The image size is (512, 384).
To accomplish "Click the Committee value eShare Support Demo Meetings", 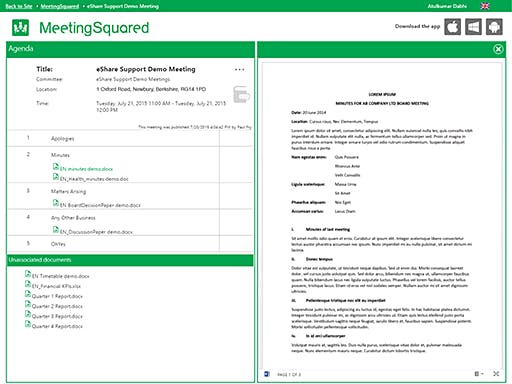I will [x=133, y=79].
